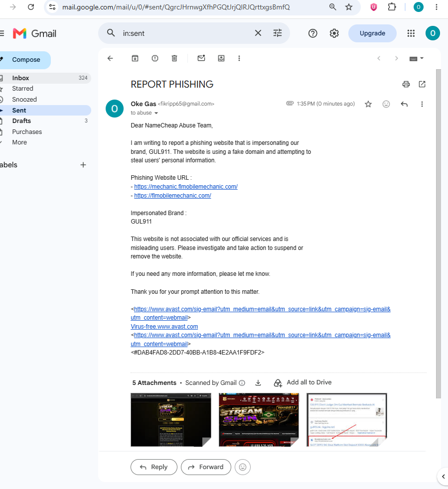The width and height of the screenshot is (448, 489).
Task: Mark email as unread
Action: (x=201, y=58)
